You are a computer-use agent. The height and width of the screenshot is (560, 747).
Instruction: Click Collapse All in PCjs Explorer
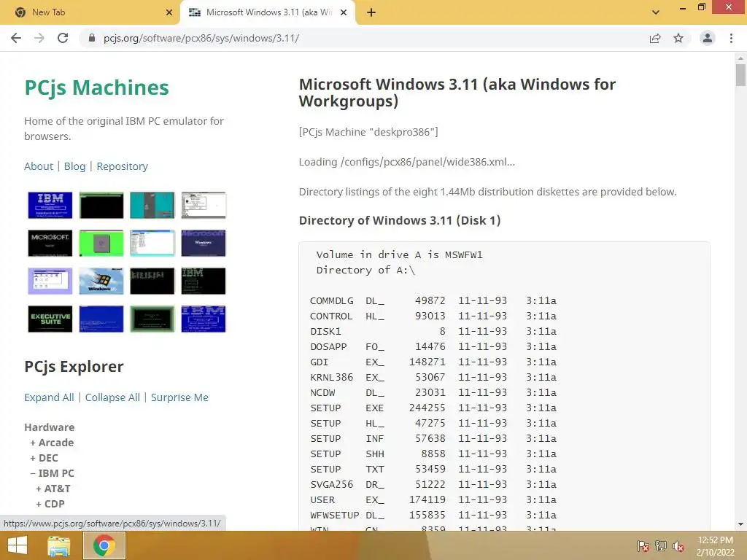tap(112, 397)
